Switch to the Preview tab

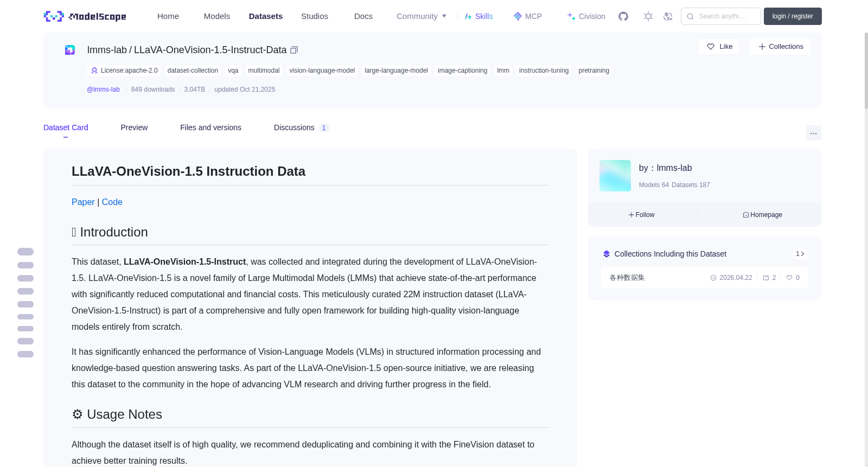tap(134, 127)
